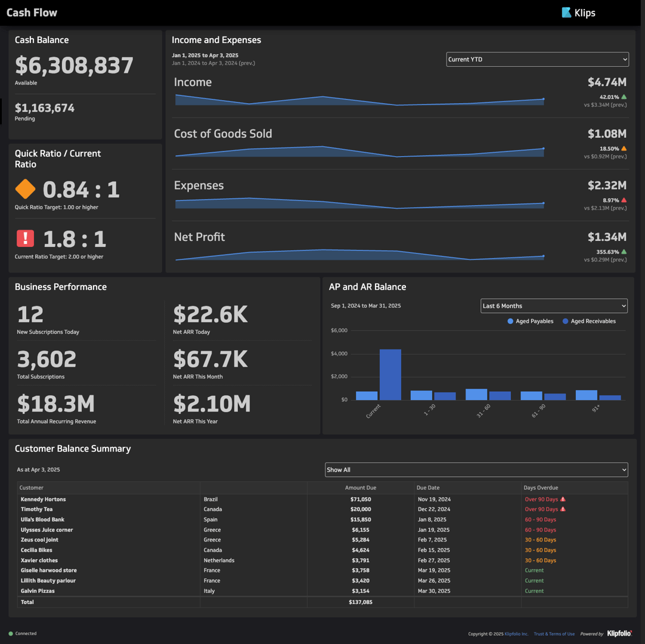Click the red exclamation icon beside Current Ratio

[x=24, y=238]
